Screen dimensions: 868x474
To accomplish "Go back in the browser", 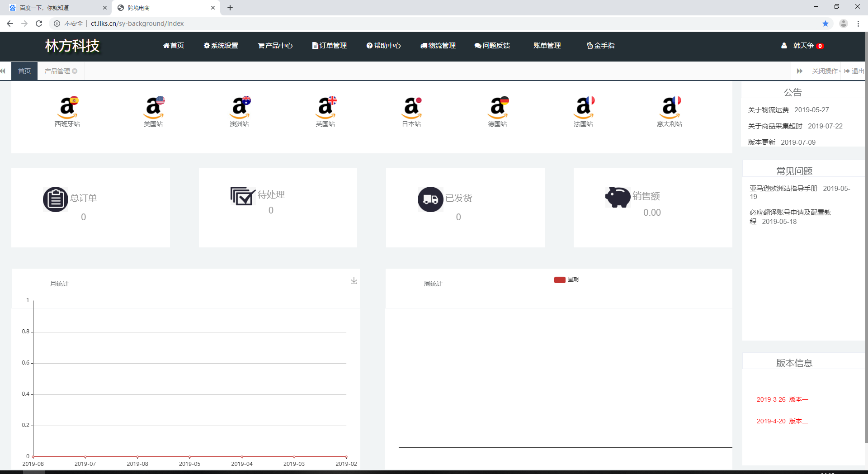I will click(x=10, y=24).
